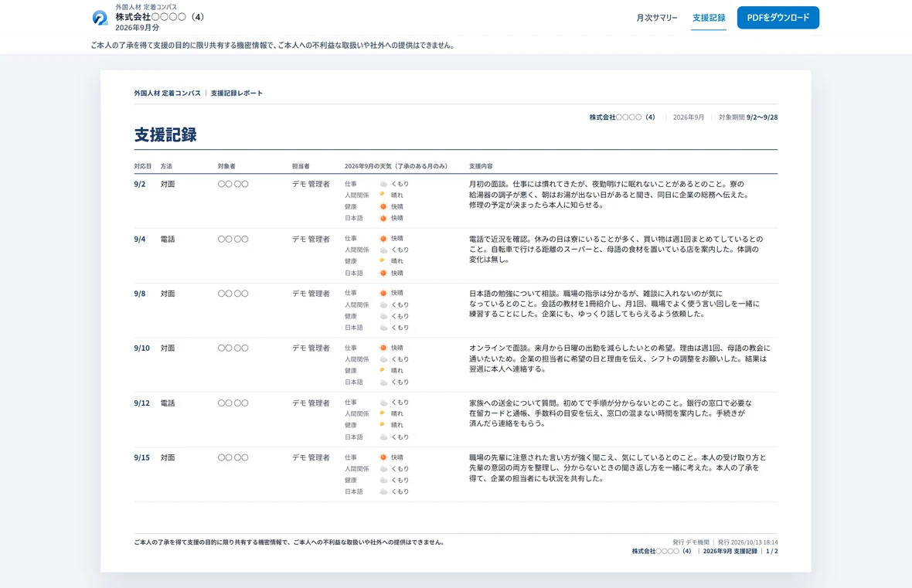Click the 仕事 clear-sky icon in the 9/8 record
Screen dimensions: 912x588
383,293
